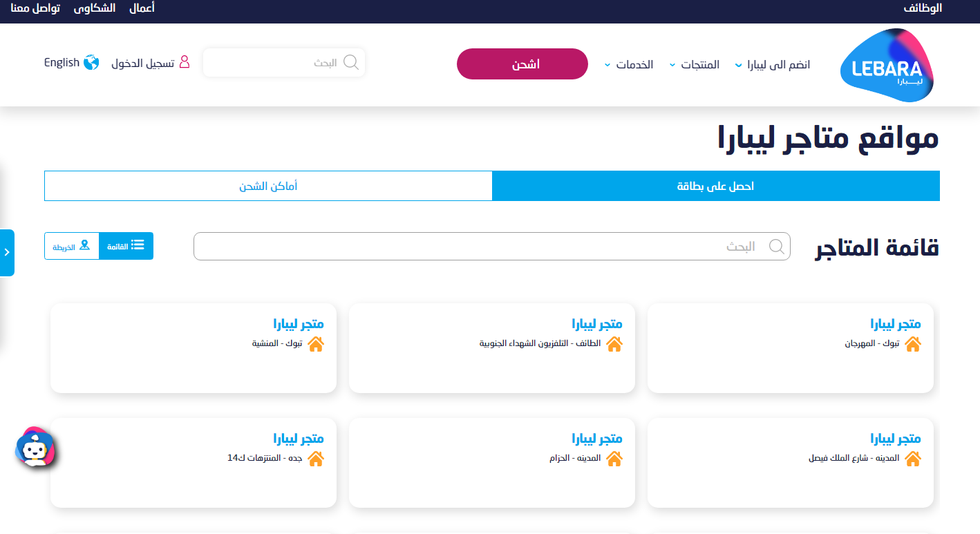Screen dimensions: 980x534
Task: Open the الوظائف careers link
Action: 923,8
